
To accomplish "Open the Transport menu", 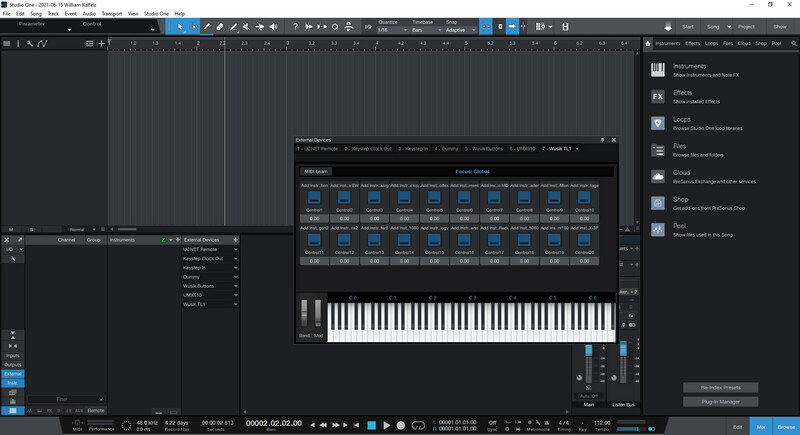I will click(x=112, y=14).
